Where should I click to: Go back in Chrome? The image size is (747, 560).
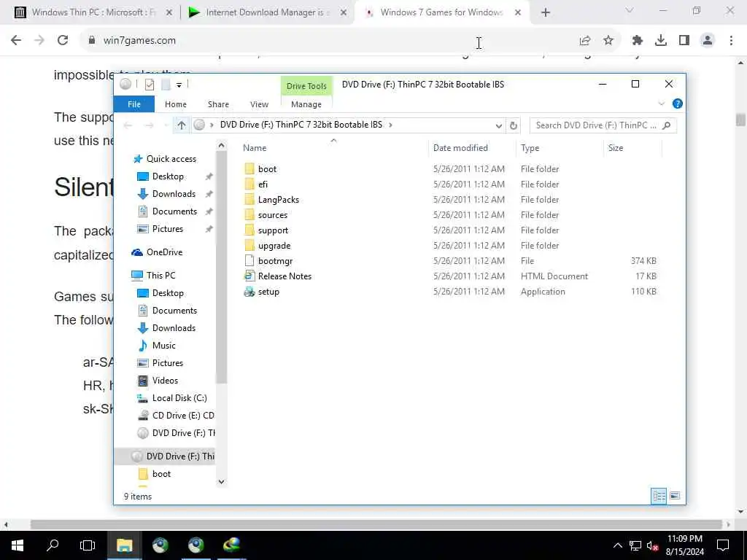pyautogui.click(x=16, y=41)
